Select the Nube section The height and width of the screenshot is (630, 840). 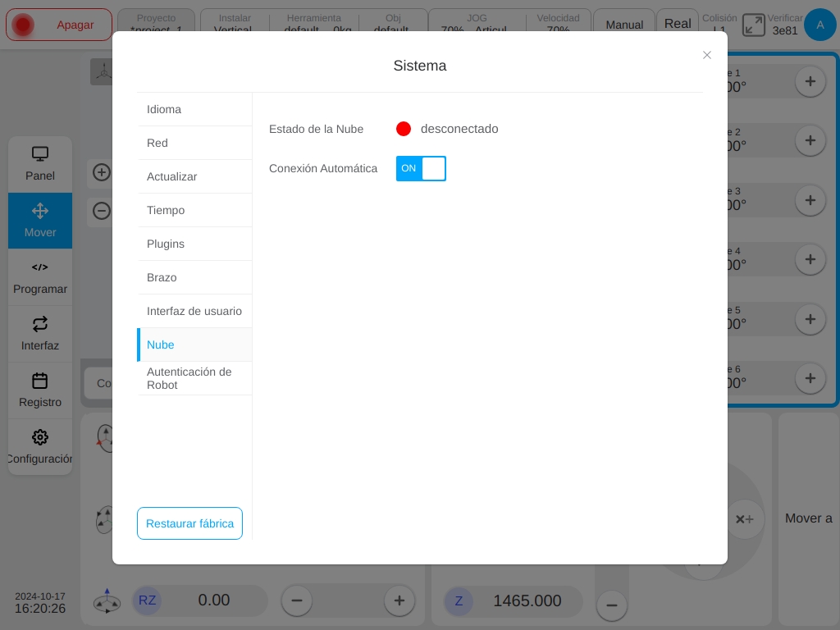(x=194, y=345)
